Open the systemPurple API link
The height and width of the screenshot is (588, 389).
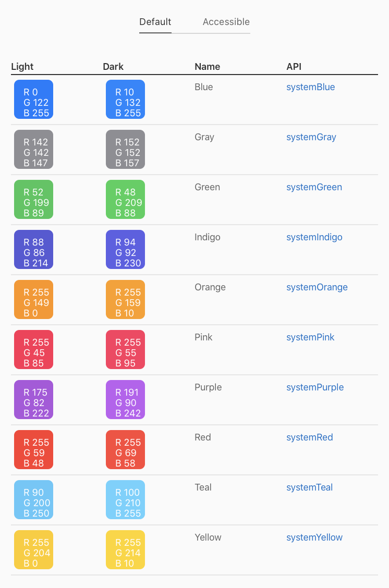point(315,387)
